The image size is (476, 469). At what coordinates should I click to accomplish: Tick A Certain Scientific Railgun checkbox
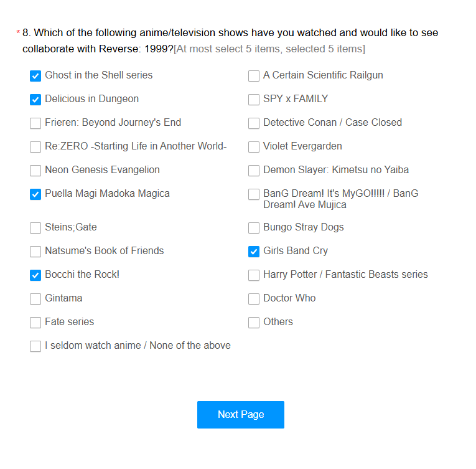254,76
